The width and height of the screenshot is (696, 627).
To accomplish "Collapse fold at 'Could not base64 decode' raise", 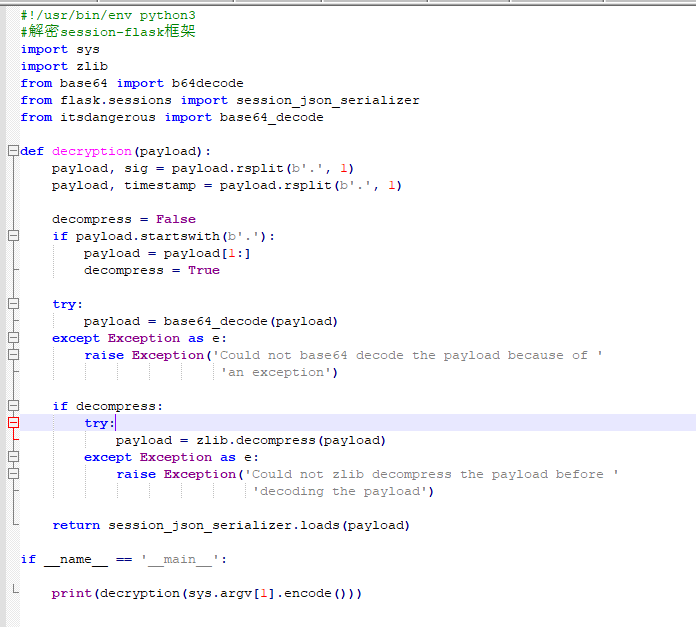I will point(13,355).
